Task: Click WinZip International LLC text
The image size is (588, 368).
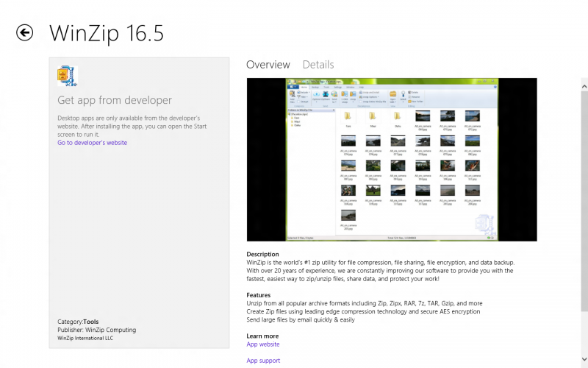Action: pyautogui.click(x=85, y=339)
